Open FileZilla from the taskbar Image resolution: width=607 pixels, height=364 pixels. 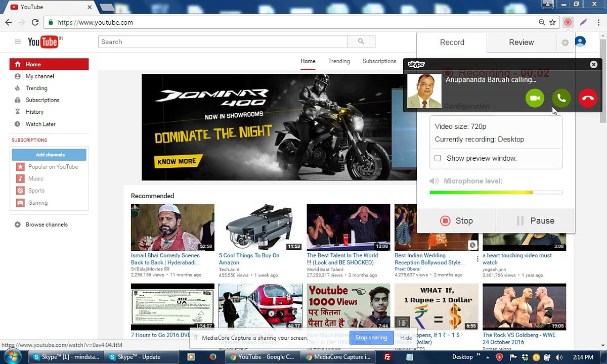[387, 357]
